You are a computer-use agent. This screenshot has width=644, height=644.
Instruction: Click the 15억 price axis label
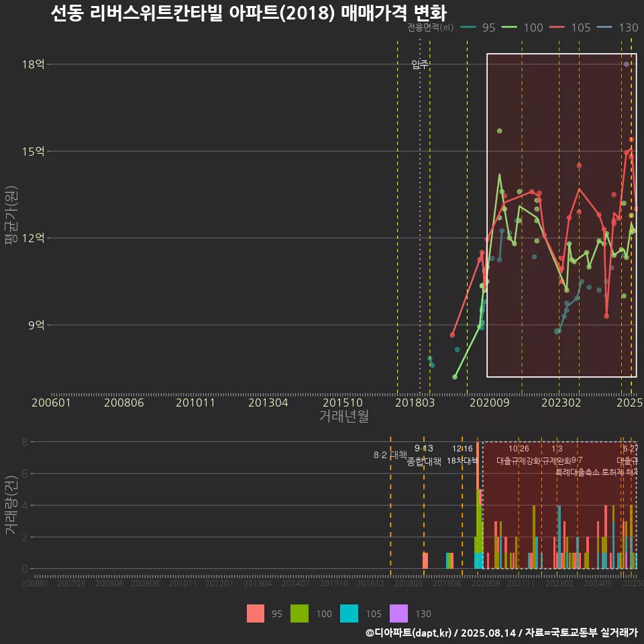click(34, 151)
